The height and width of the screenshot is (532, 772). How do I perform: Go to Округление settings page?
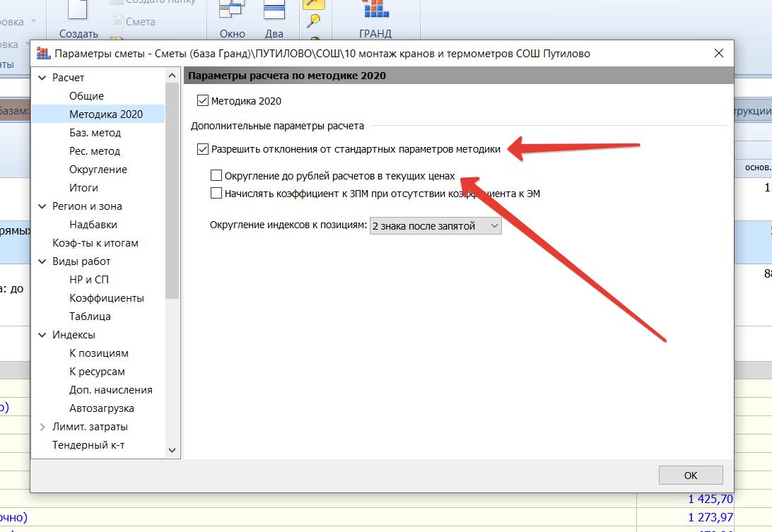tap(98, 170)
